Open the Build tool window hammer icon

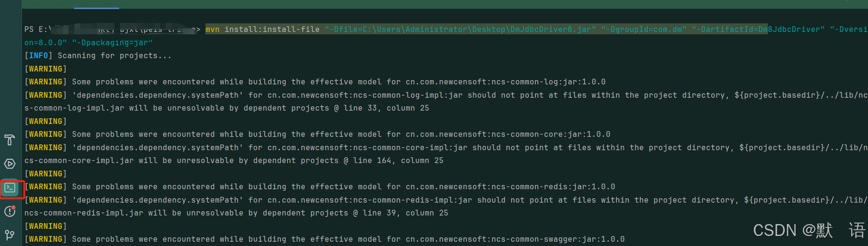10,140
